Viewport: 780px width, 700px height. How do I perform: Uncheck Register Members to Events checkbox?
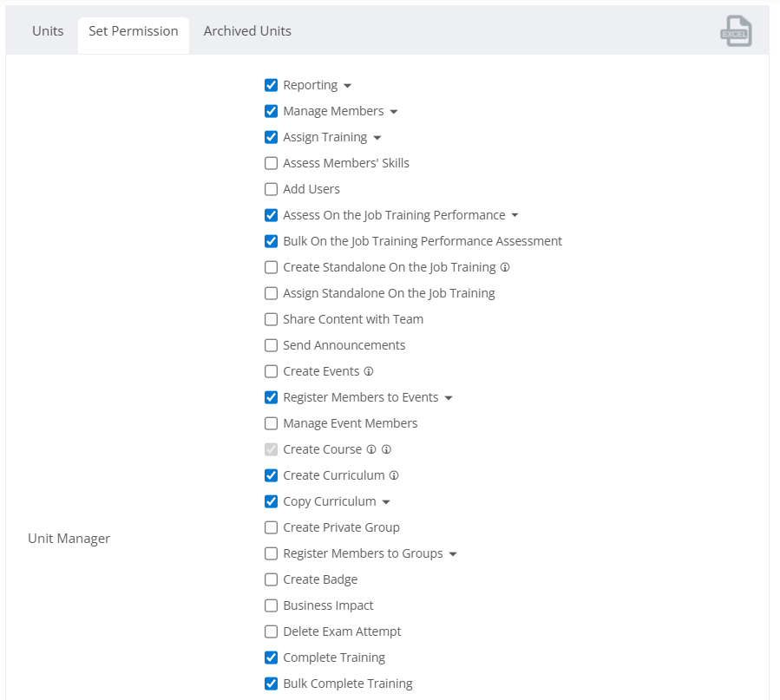point(271,397)
